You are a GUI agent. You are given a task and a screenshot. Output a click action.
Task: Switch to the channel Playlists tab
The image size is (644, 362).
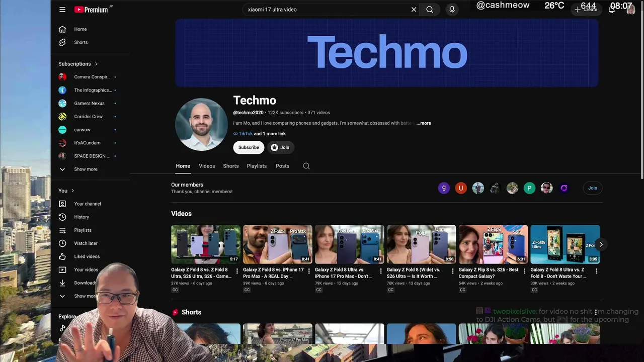pyautogui.click(x=257, y=166)
